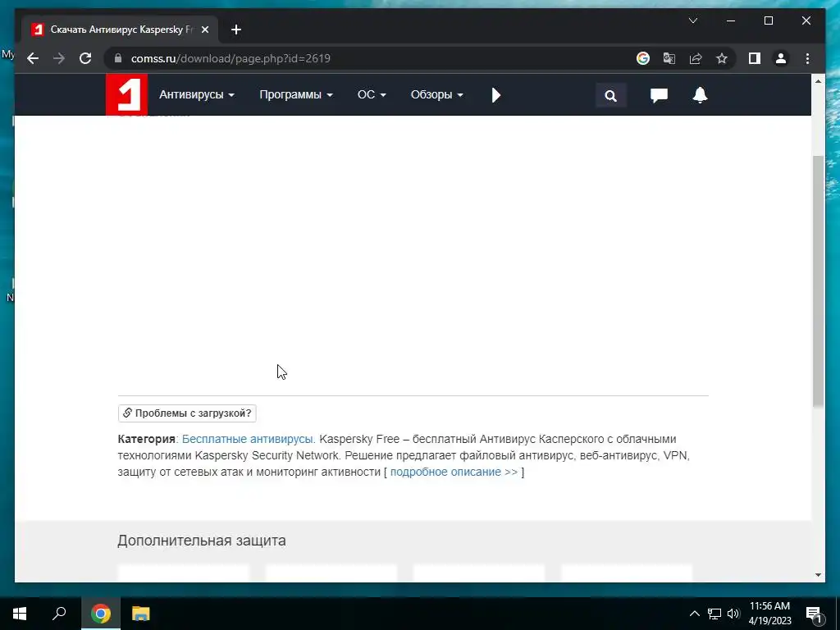Open the подробное описание link
This screenshot has height=630, width=840.
[454, 472]
